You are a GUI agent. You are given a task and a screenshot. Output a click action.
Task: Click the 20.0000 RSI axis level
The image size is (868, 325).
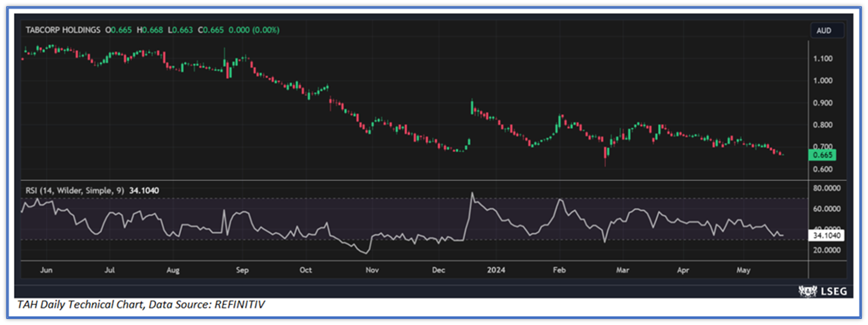pyautogui.click(x=826, y=250)
